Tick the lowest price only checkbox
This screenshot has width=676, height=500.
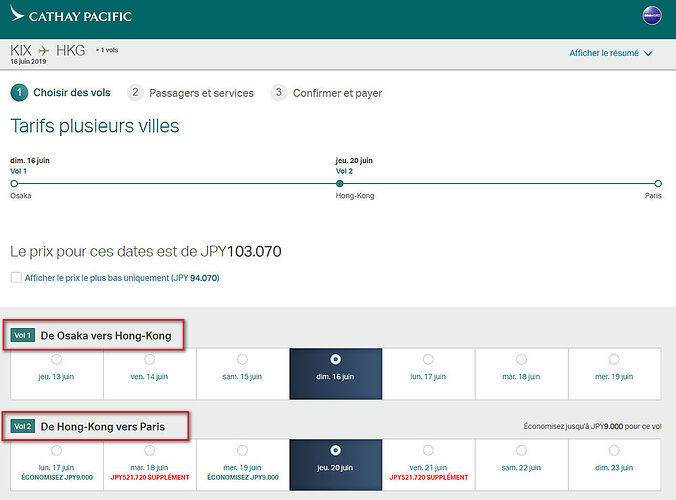(16, 277)
